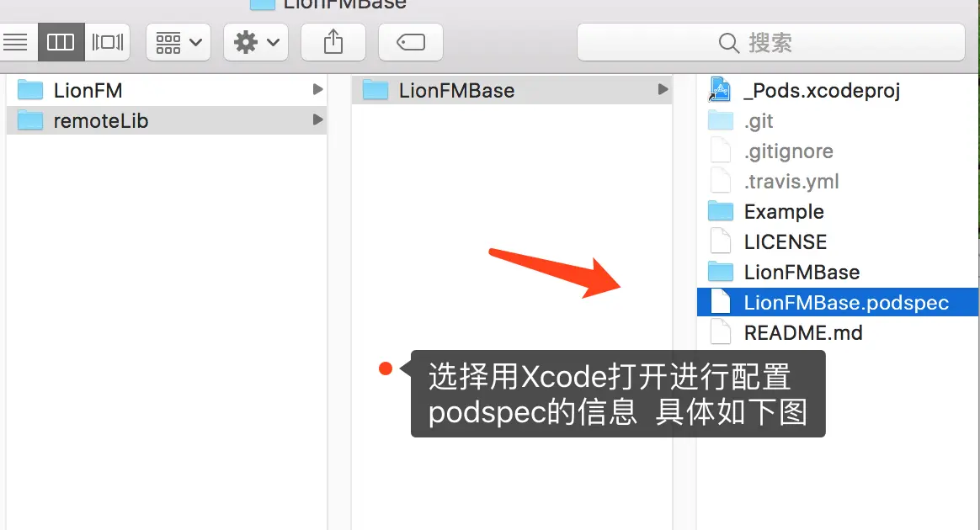Click the LICENSE document icon

pos(721,241)
